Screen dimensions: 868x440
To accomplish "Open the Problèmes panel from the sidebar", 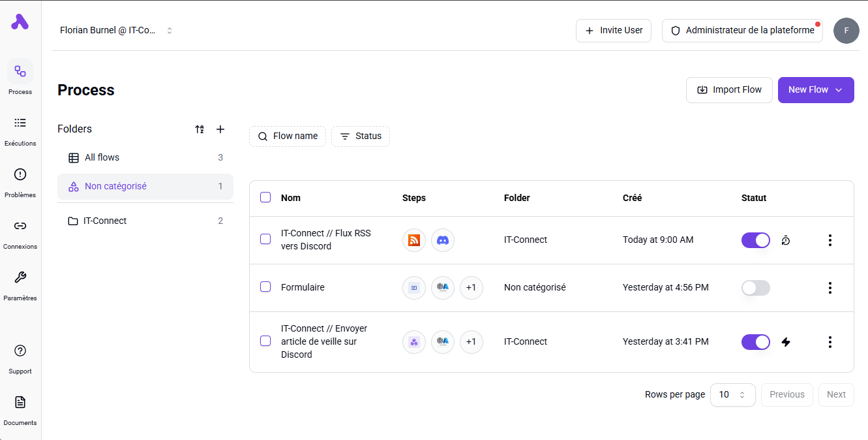I will coord(20,181).
